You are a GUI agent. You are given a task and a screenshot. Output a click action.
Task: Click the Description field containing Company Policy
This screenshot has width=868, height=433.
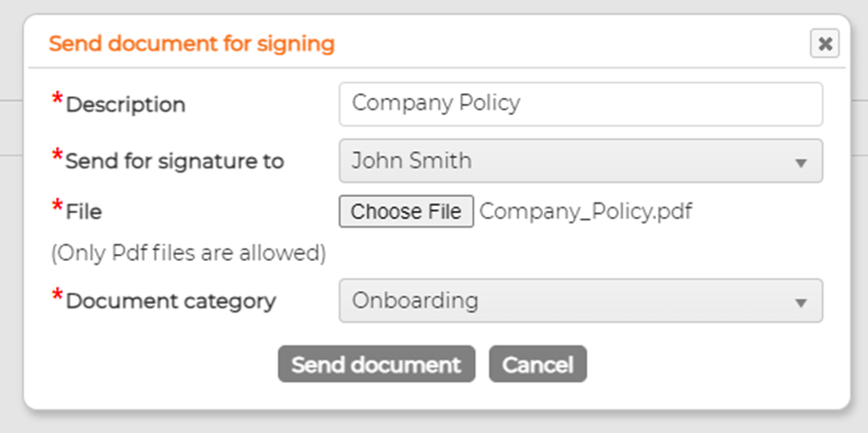580,104
